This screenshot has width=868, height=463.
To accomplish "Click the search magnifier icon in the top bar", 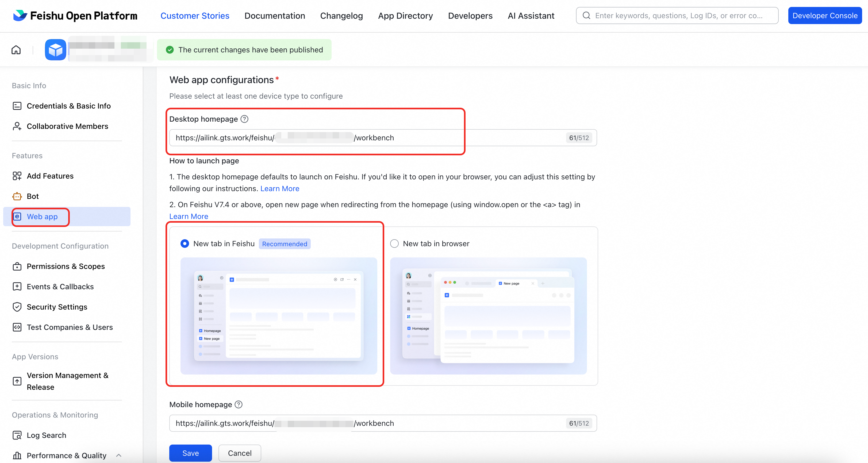I will click(586, 16).
